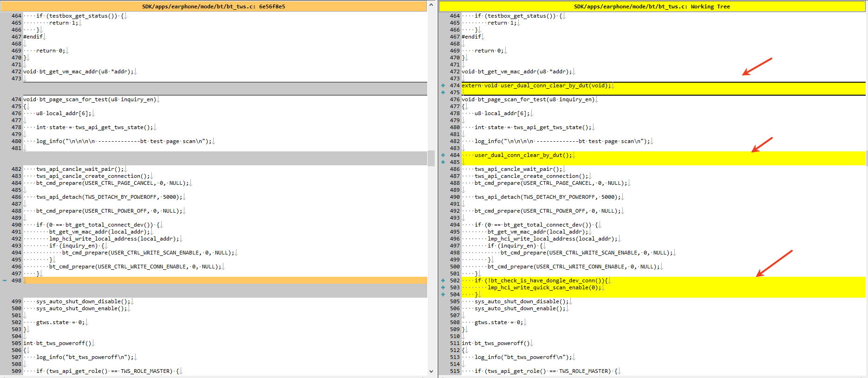Click right-pane line 508 'gtws.state = 0;'
This screenshot has width=868, height=378.
click(x=499, y=322)
